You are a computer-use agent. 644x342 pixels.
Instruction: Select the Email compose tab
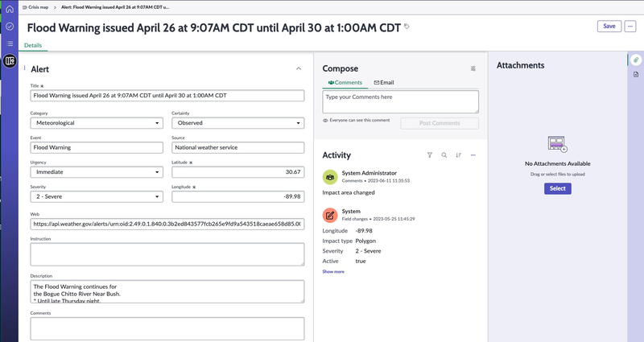(x=384, y=83)
